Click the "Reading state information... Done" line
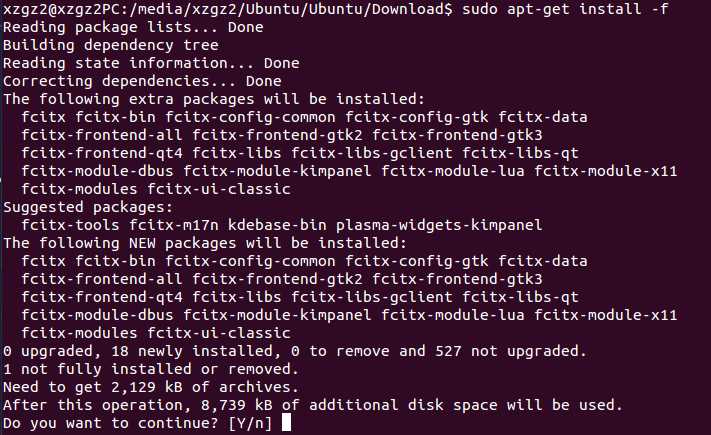Image resolution: width=711 pixels, height=435 pixels. click(x=131, y=64)
